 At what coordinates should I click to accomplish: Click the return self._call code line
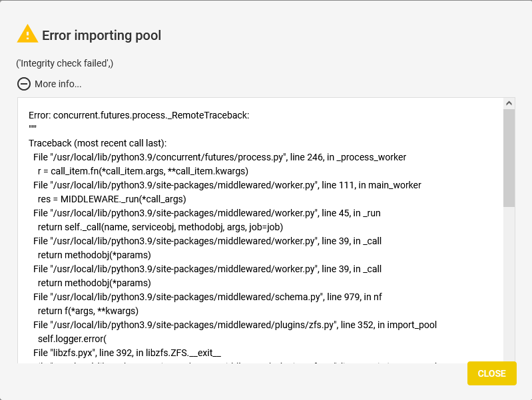[160, 227]
